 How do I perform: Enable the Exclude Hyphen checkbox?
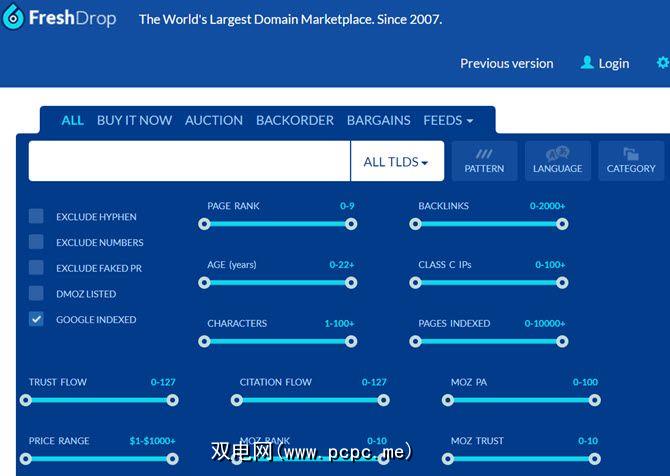[x=36, y=216]
